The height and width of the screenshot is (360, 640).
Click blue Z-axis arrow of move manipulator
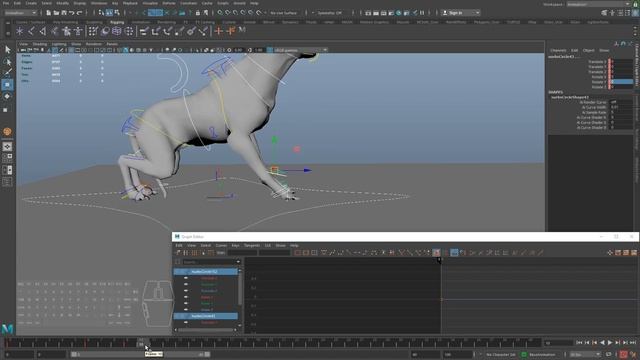(307, 170)
